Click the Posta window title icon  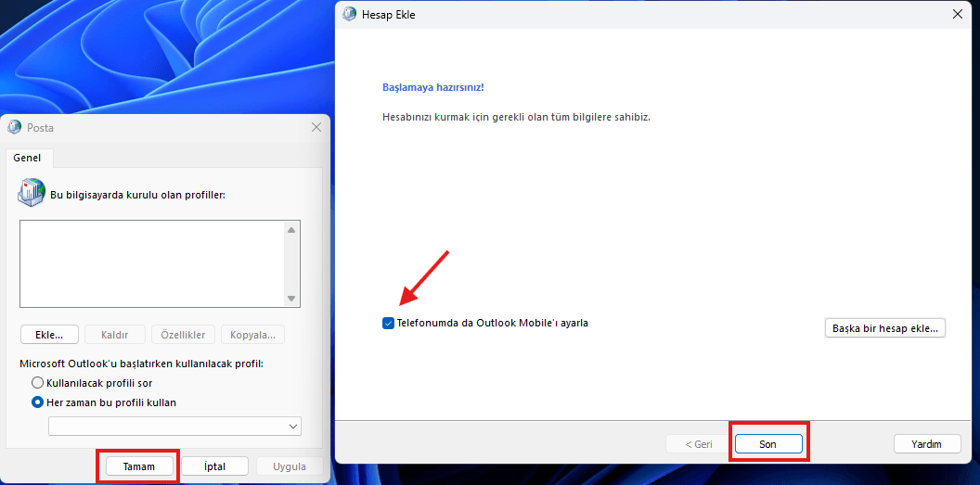pos(14,127)
